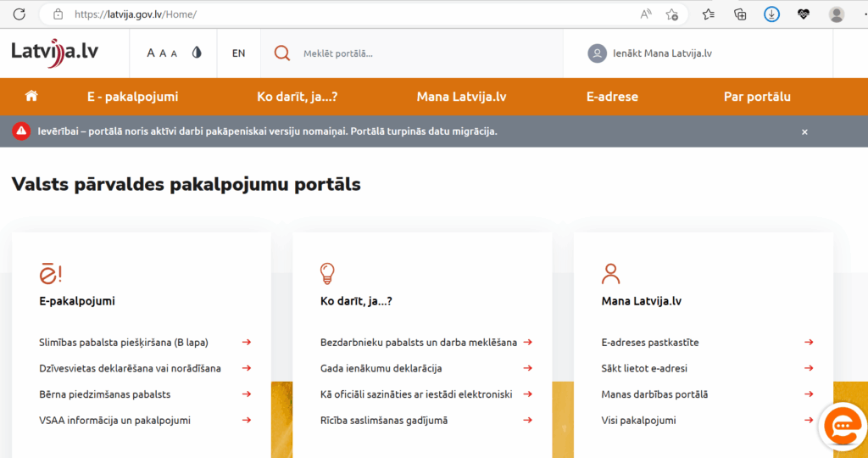Click arrow next to Dzīvesvietas deklarēšana
Image resolution: width=868 pixels, height=458 pixels.
point(247,368)
